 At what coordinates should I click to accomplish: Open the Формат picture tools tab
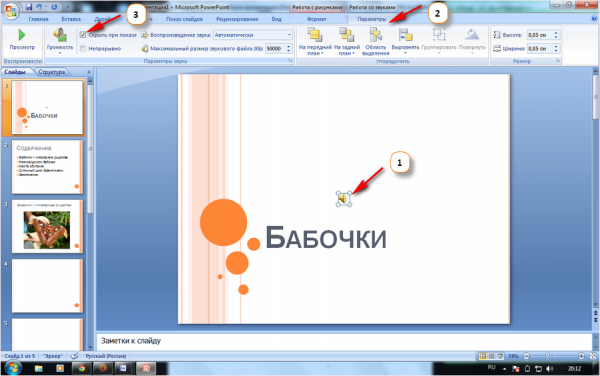point(316,19)
